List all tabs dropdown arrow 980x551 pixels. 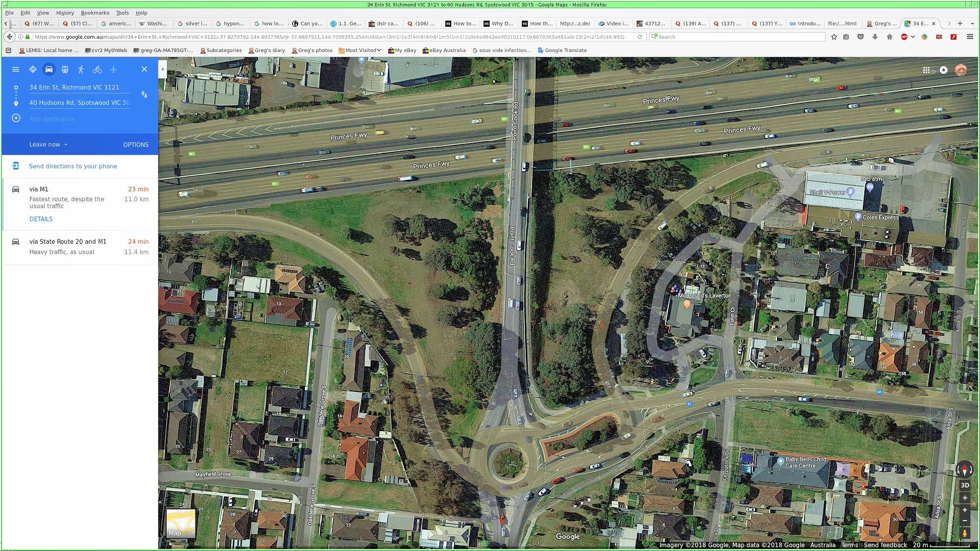[972, 23]
